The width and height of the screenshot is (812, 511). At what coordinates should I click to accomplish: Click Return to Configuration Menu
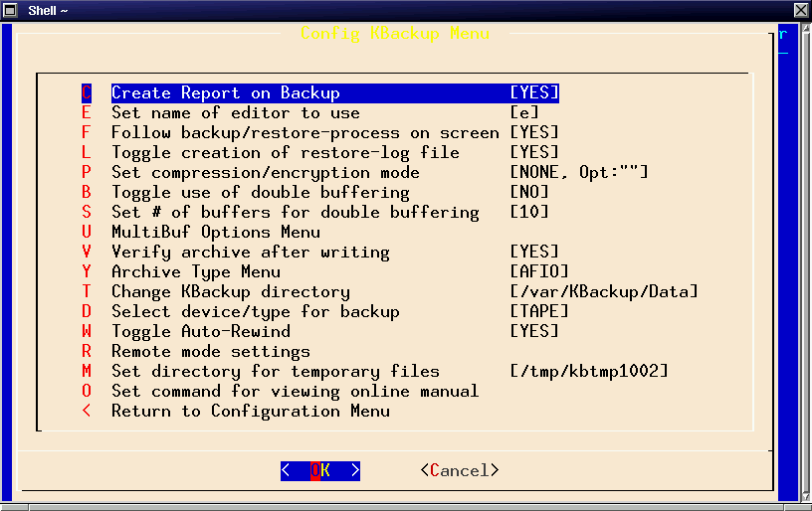(x=250, y=412)
